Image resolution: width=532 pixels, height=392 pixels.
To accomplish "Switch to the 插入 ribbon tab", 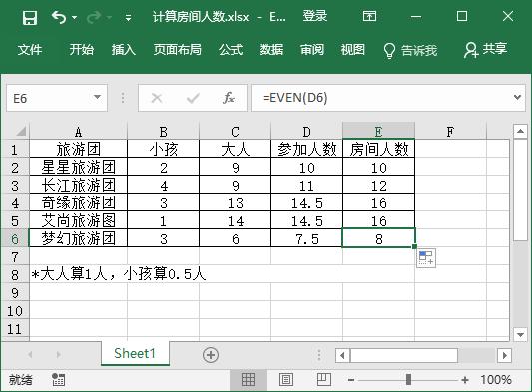I will coord(124,50).
